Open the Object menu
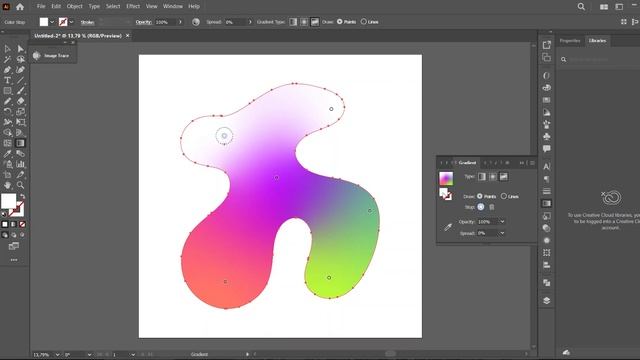 coord(74,7)
